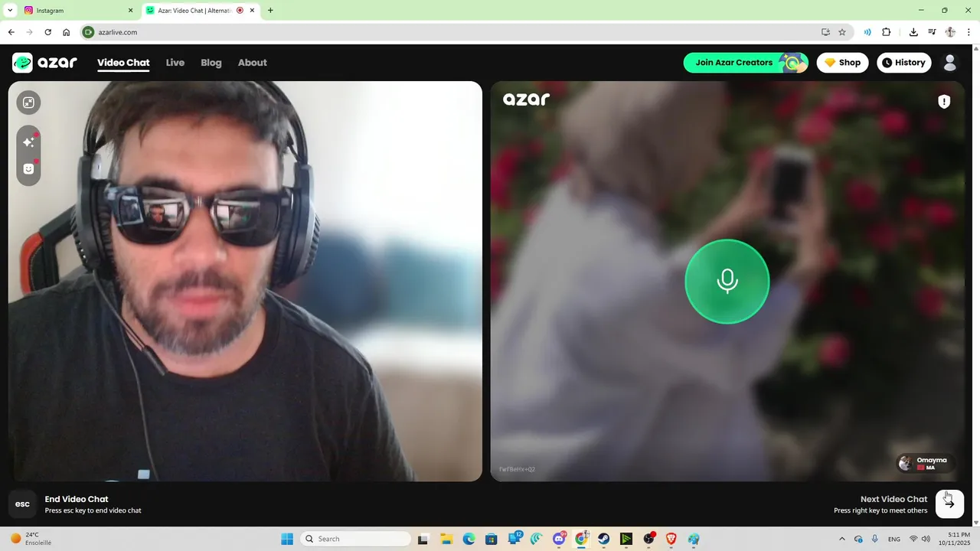
Task: Open the face filter sticker icon
Action: pos(28,169)
